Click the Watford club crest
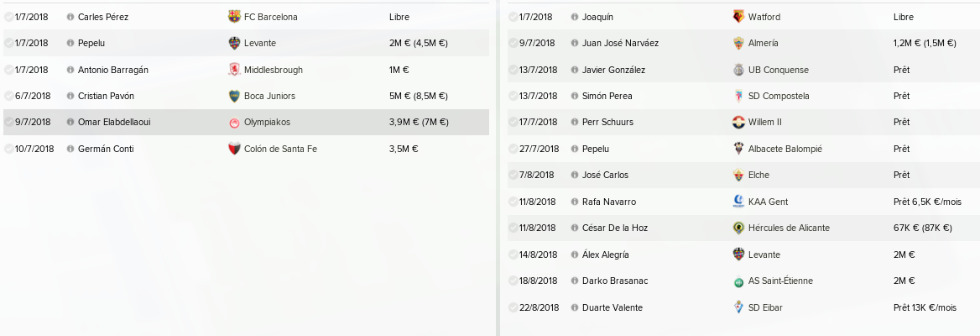The width and height of the screenshot is (980, 336). 738,17
